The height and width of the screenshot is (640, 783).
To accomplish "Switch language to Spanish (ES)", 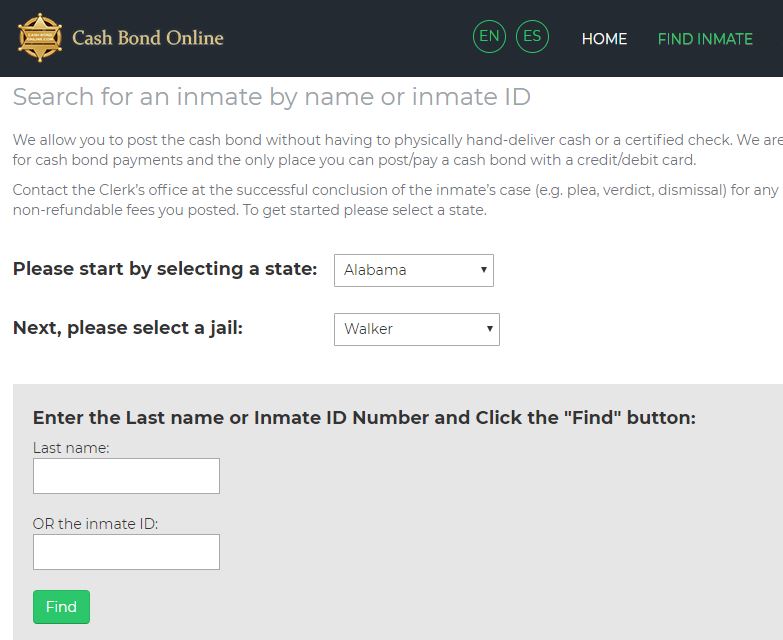I will 532,38.
